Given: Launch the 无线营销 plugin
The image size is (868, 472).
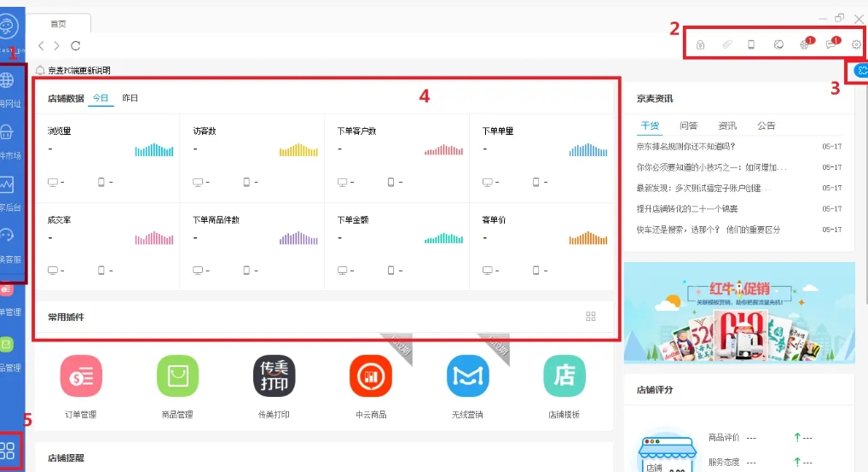Looking at the screenshot, I should point(468,376).
